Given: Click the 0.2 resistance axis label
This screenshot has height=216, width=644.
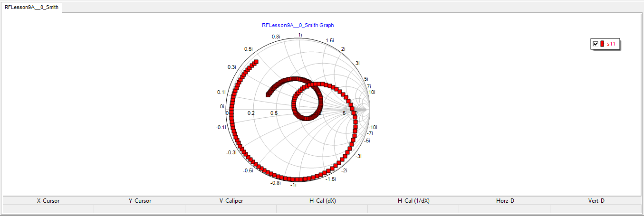Looking at the screenshot, I should coord(251,113).
